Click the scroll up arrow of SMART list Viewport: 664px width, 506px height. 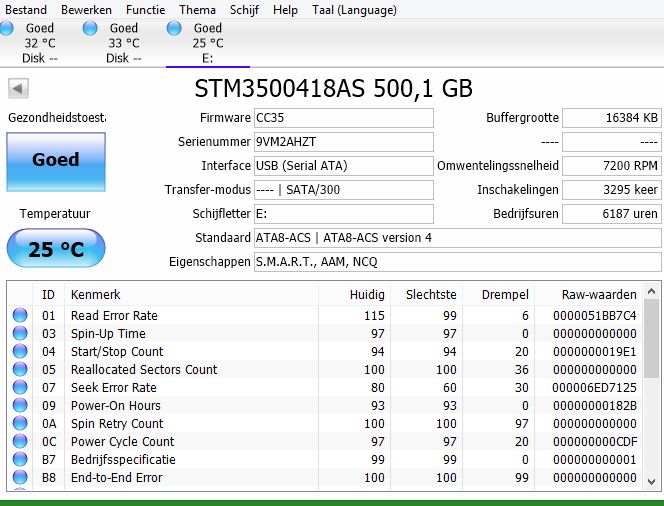coord(652,291)
